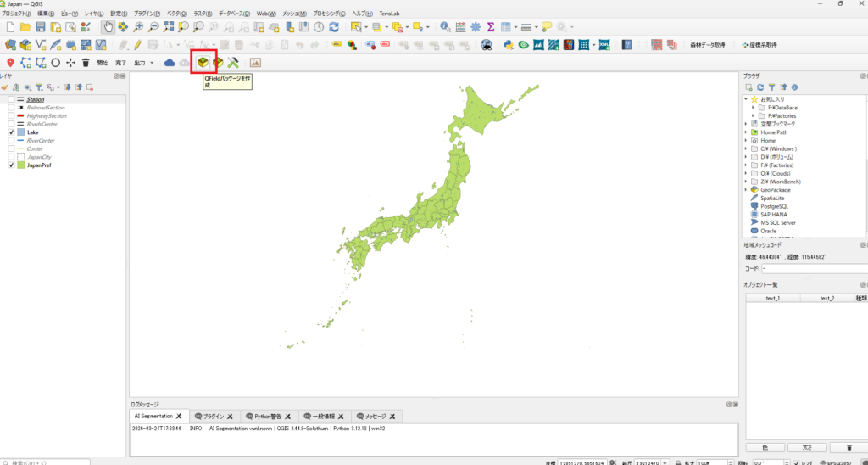Open the 出力 dropdown
Image resolution: width=868 pixels, height=465 pixels.
[x=142, y=62]
